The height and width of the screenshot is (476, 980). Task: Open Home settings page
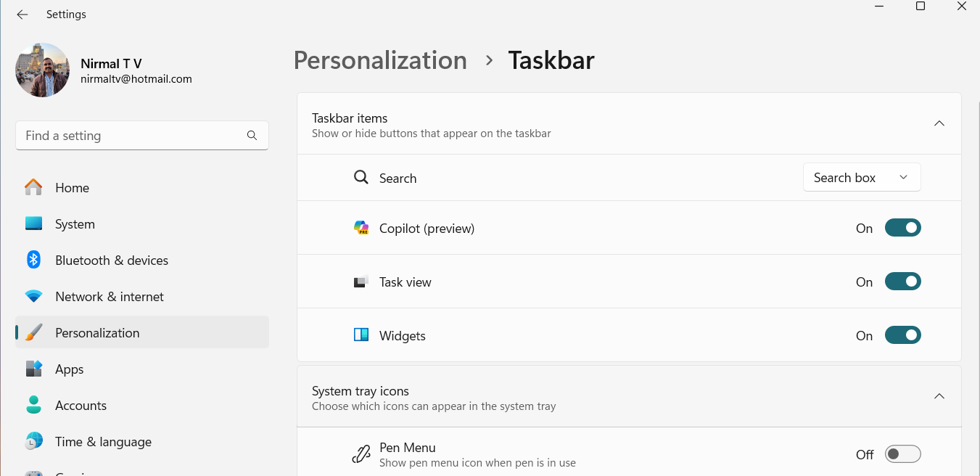tap(142, 187)
